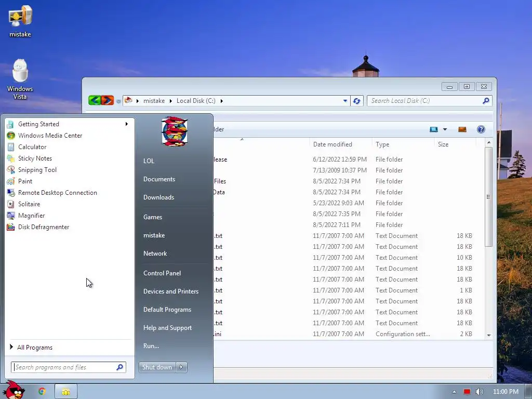
Task: Open LOL user folder in Start menu
Action: [x=149, y=161]
